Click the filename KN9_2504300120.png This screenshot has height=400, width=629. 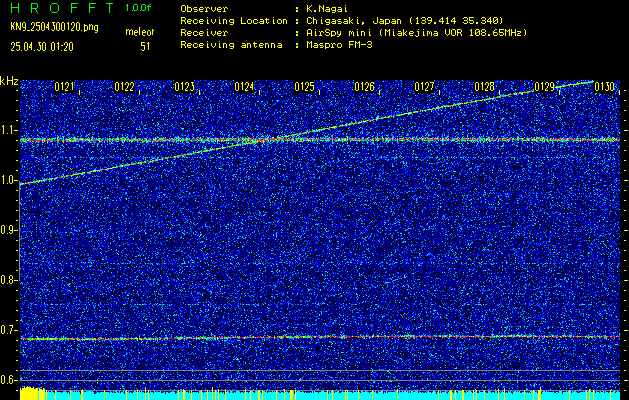coord(54,27)
